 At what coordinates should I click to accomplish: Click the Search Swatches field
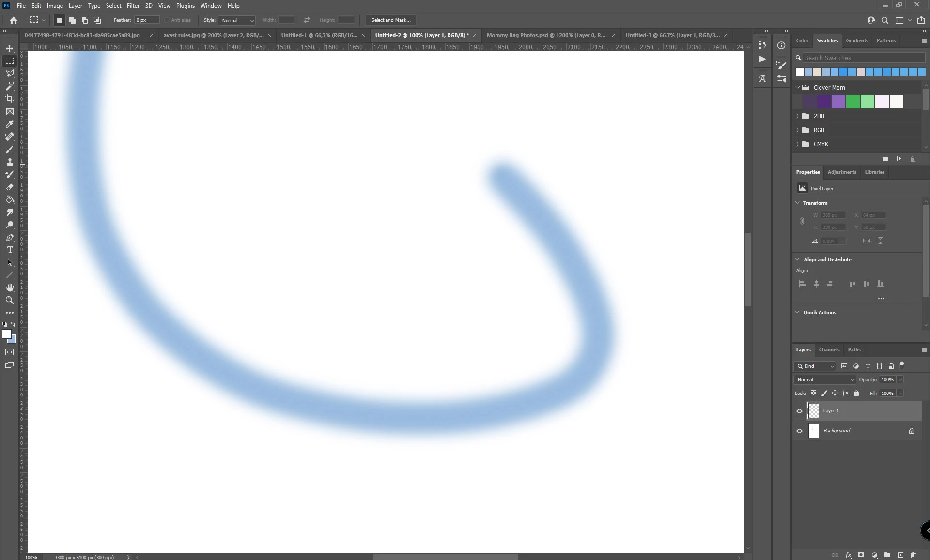tap(863, 58)
